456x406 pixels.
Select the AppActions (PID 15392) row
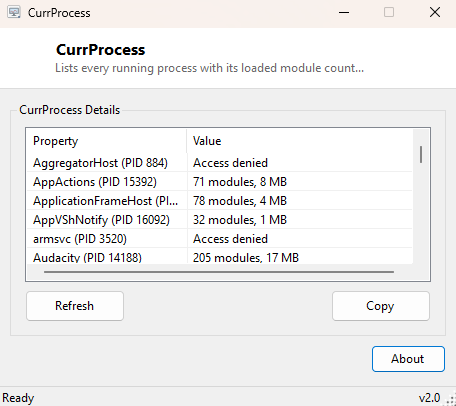[220, 182]
